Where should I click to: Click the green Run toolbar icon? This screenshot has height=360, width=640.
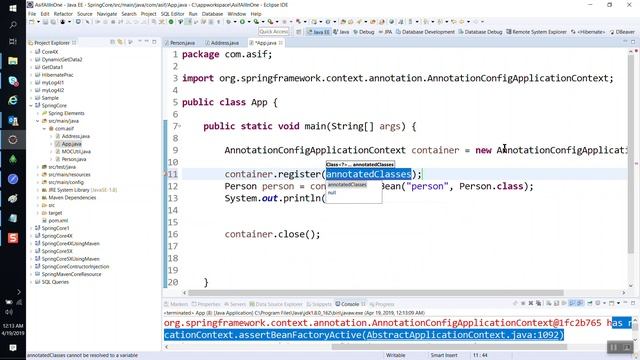click(242, 22)
